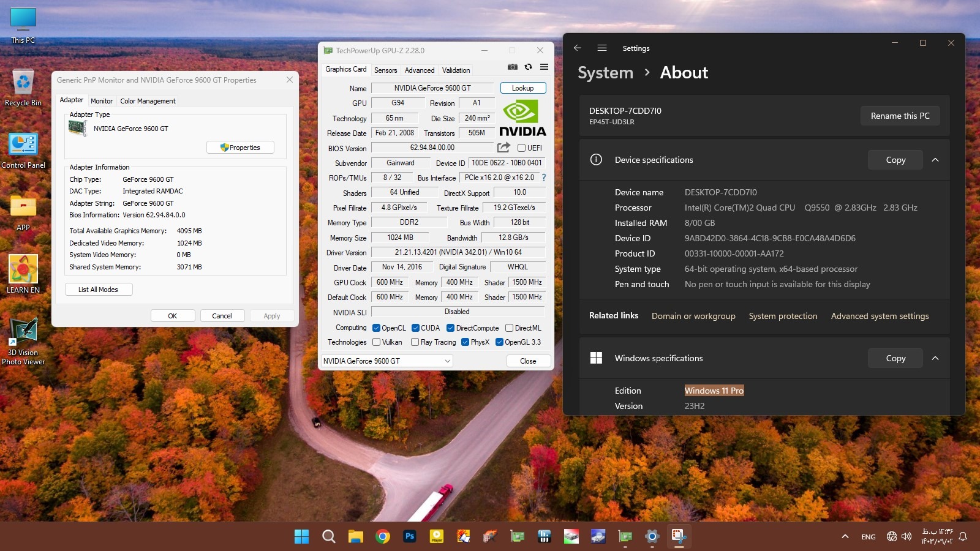Uncheck the CUDA checkbox
This screenshot has width=980, height=551.
pos(415,328)
